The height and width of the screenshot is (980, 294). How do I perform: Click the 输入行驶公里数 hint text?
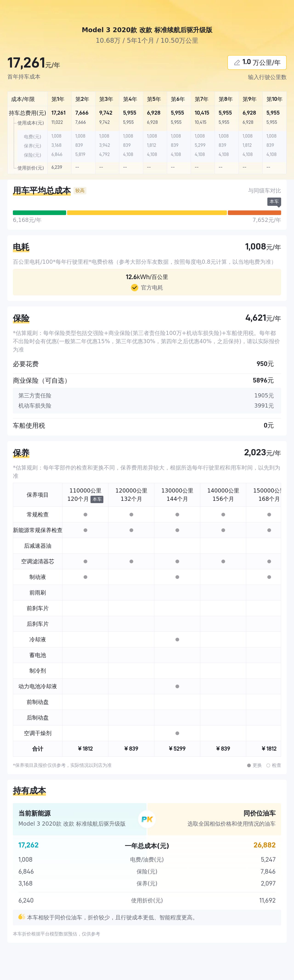[267, 77]
